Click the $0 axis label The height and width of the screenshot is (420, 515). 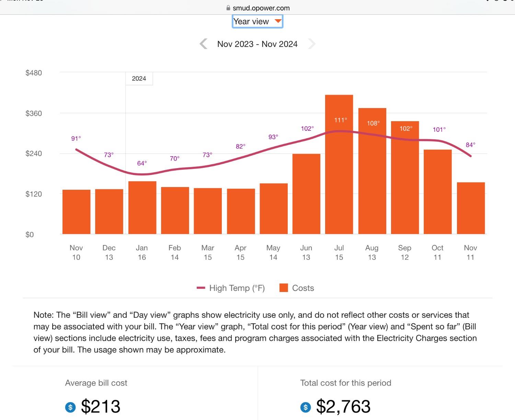[30, 235]
